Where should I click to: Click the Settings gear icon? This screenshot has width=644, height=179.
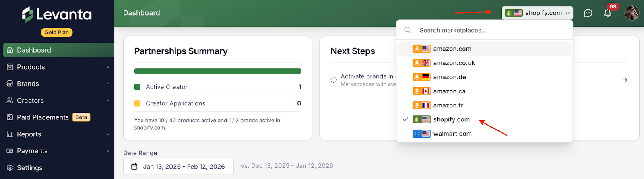(10, 168)
